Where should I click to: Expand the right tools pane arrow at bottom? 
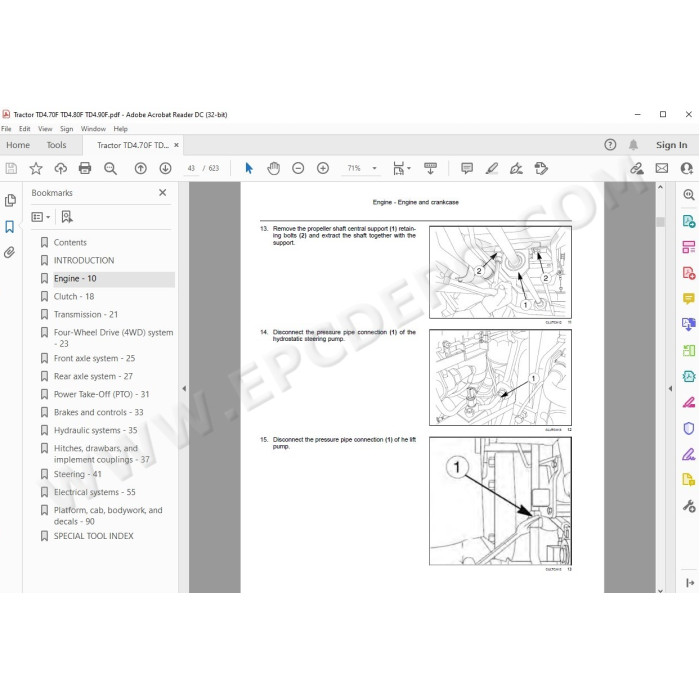point(690,583)
